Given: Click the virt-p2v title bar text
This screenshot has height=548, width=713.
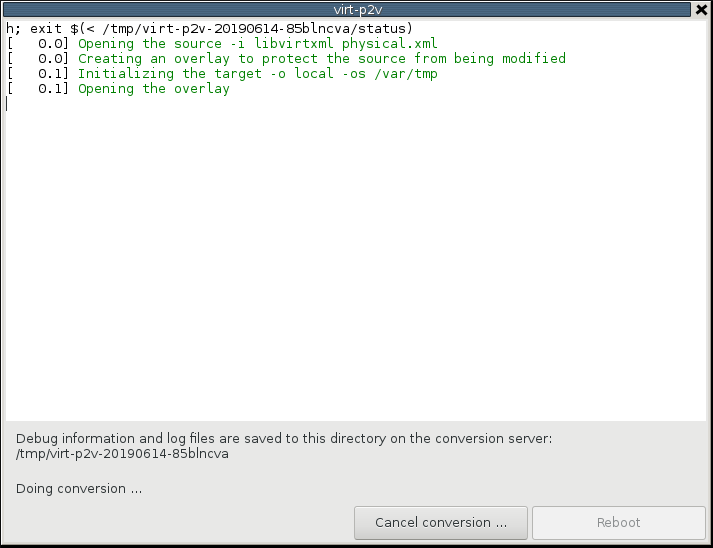Looking at the screenshot, I should (357, 9).
